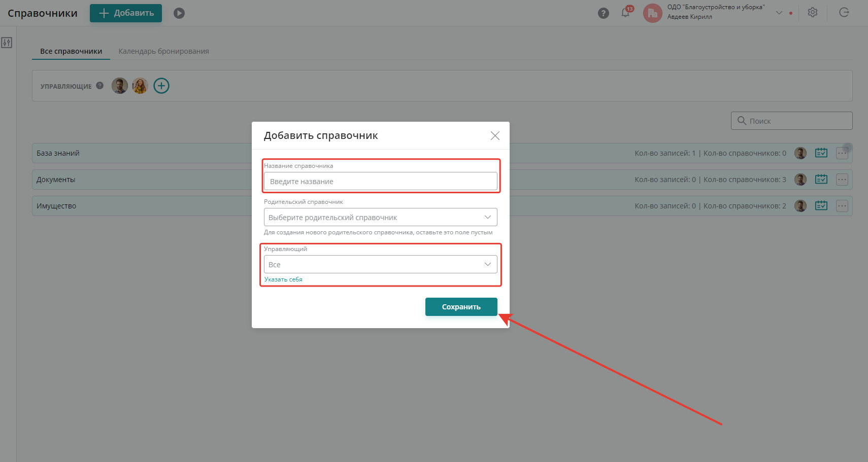The width and height of the screenshot is (868, 462).
Task: Close the Добавить справочник dialog
Action: click(x=495, y=135)
